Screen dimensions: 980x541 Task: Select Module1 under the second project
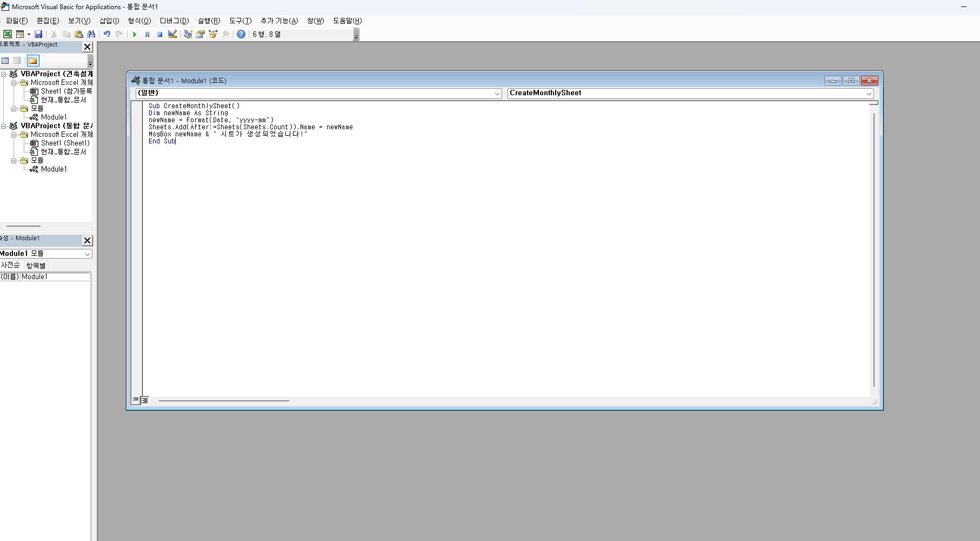coord(52,168)
